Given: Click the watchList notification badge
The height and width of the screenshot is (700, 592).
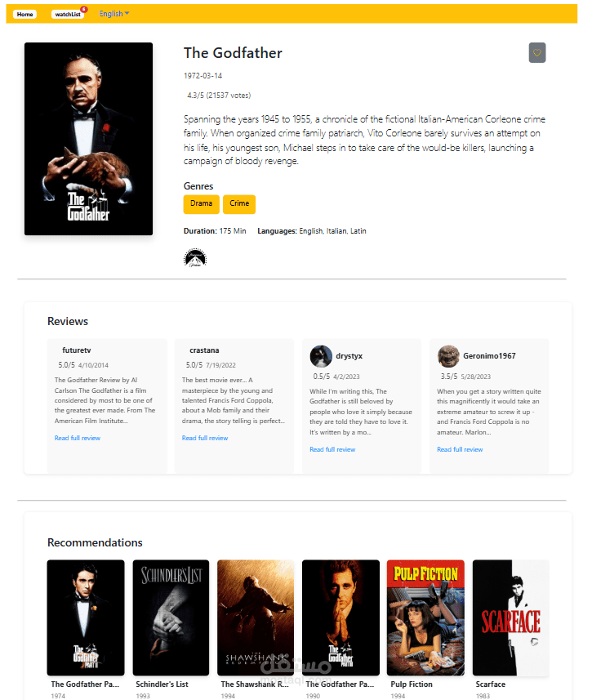Looking at the screenshot, I should [83, 9].
